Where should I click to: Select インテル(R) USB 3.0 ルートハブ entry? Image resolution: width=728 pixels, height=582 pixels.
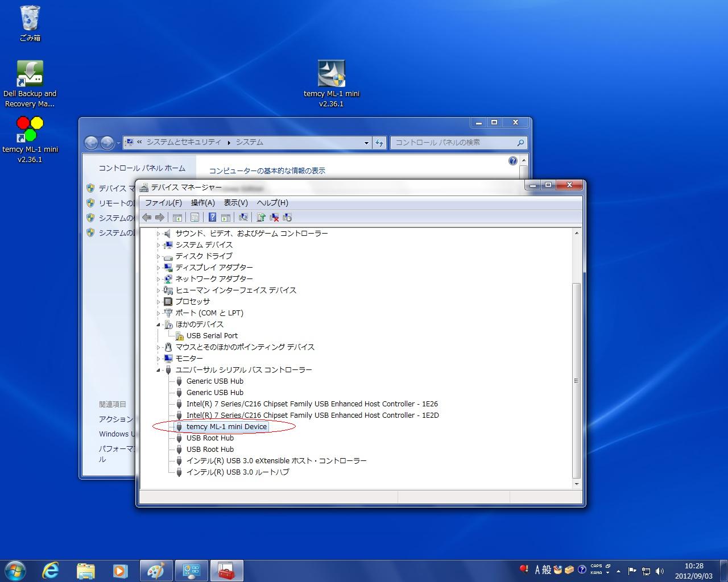[x=238, y=472]
